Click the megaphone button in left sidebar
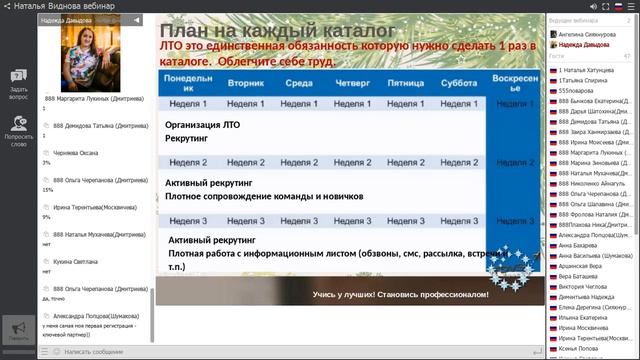 tap(19, 330)
